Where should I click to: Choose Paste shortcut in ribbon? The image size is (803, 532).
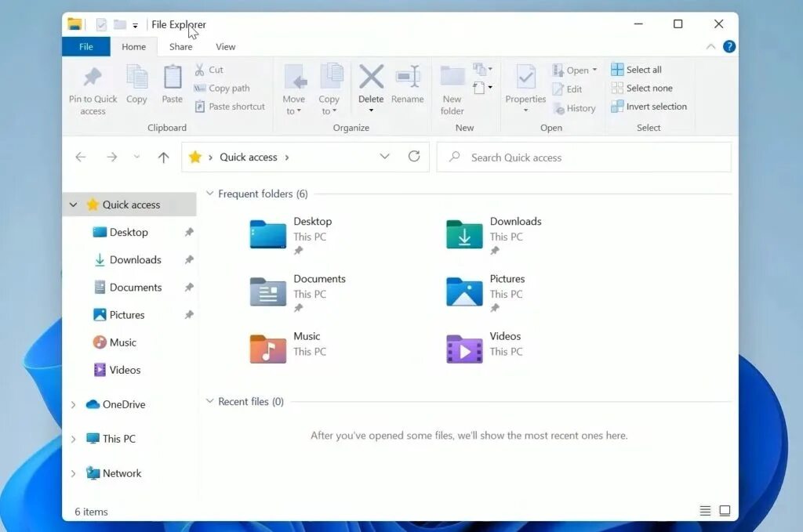coord(230,107)
